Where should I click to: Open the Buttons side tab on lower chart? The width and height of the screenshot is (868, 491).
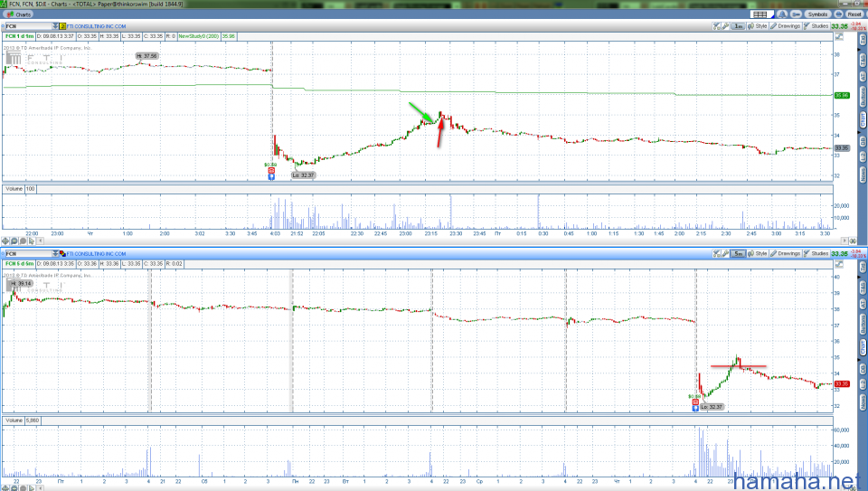click(863, 325)
